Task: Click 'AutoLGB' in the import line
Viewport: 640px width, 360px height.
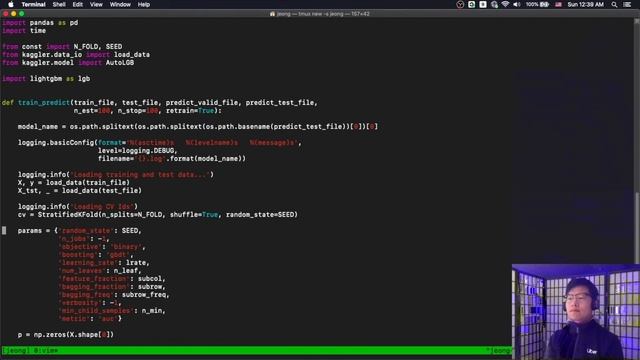Action: [120, 63]
